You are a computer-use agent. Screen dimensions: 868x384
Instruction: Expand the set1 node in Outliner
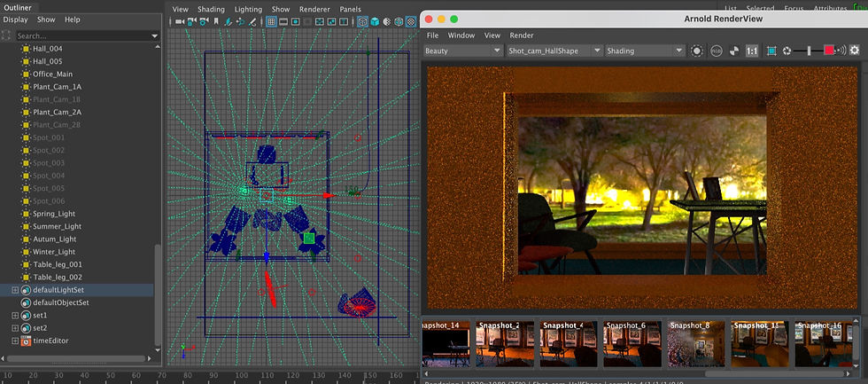point(15,316)
